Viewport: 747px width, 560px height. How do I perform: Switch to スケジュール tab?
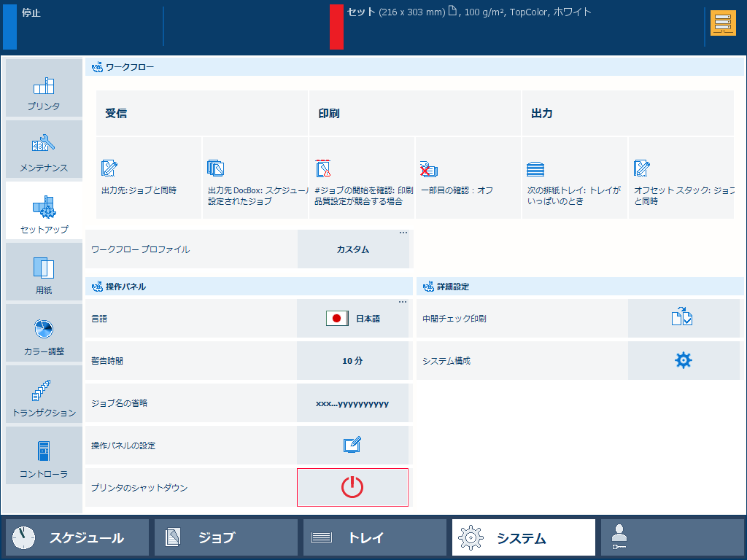tap(77, 537)
